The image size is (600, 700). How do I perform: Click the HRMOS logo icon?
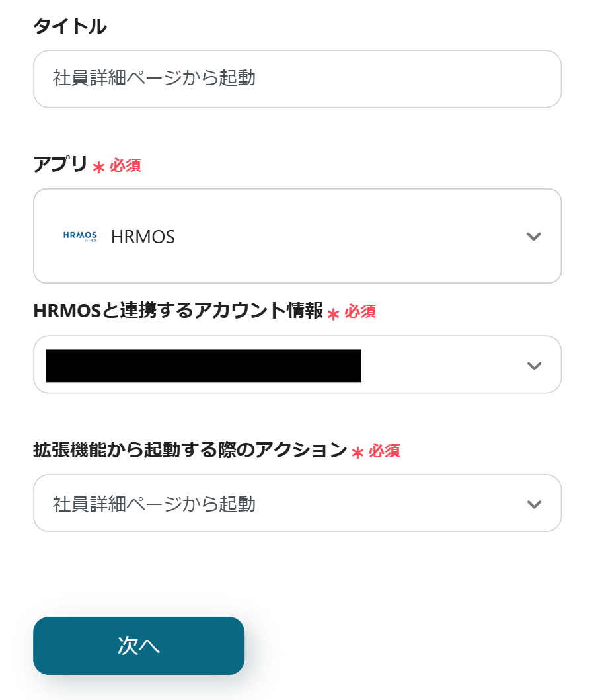click(x=80, y=236)
